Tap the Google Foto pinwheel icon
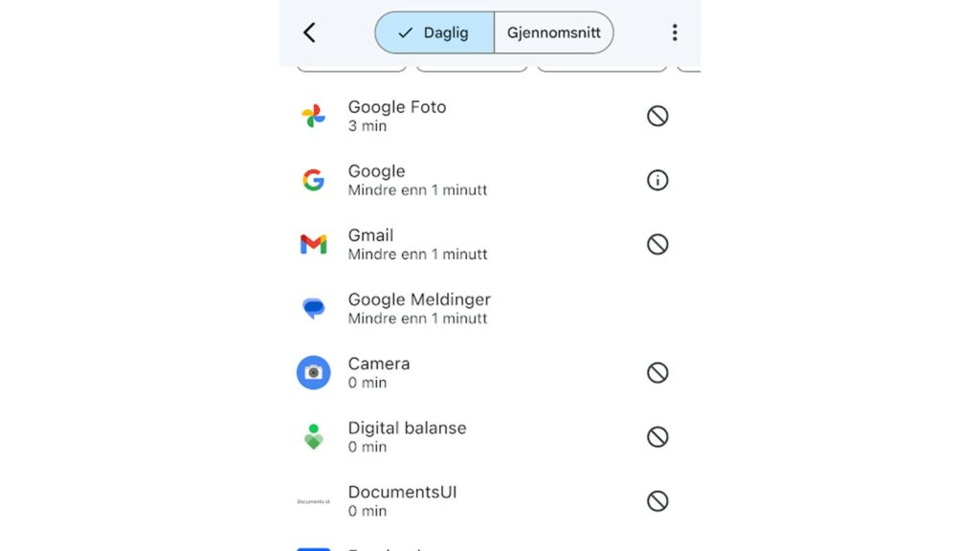980x551 pixels. tap(313, 116)
